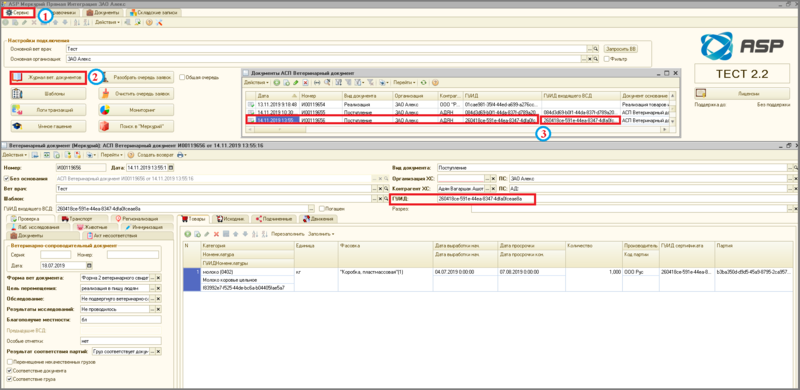The height and width of the screenshot is (390, 800).
Task: Click clear X icon beside Основная организация
Action: click(x=590, y=59)
